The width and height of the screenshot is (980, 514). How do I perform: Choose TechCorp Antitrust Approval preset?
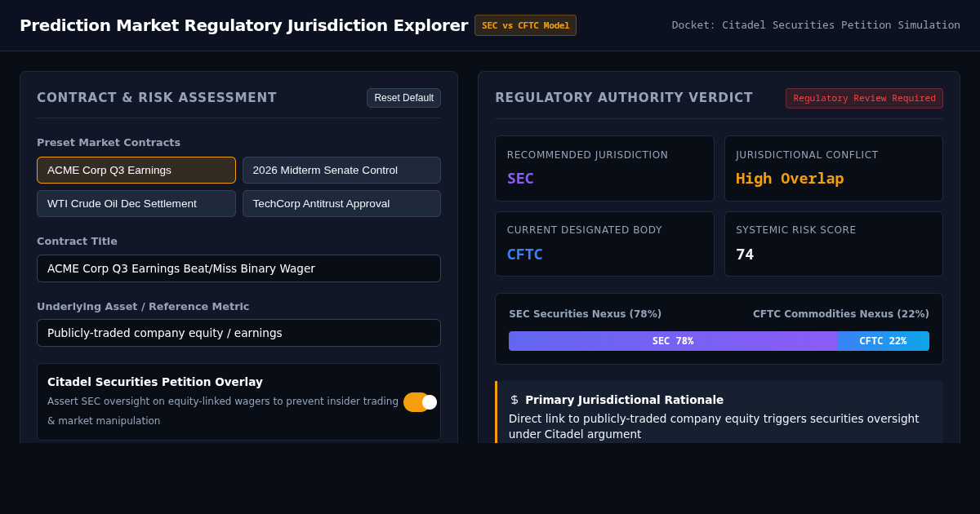tap(341, 203)
